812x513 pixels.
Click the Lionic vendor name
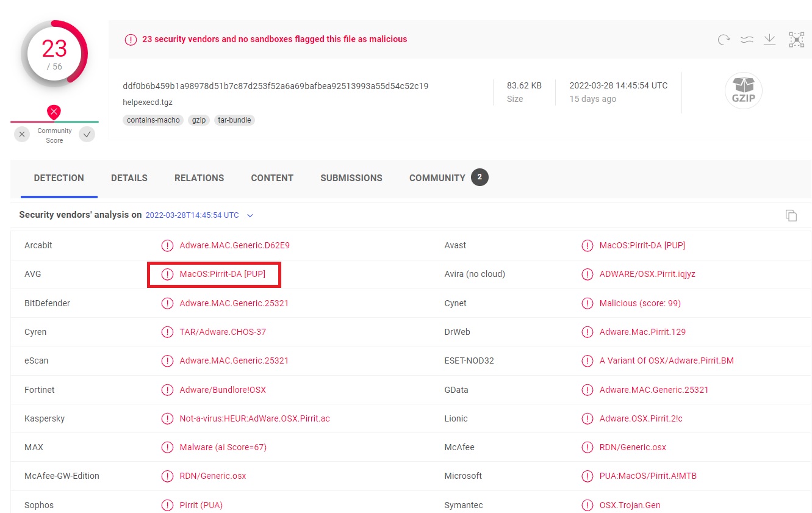click(456, 418)
